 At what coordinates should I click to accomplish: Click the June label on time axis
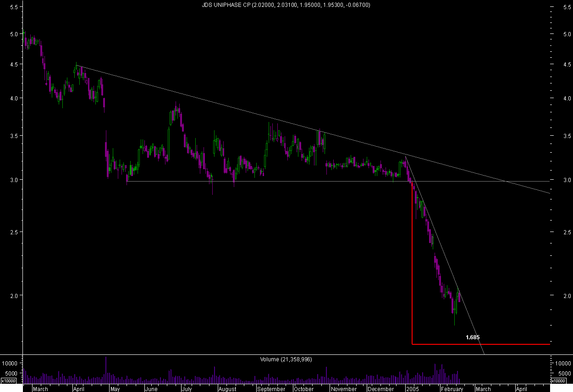tap(151, 389)
